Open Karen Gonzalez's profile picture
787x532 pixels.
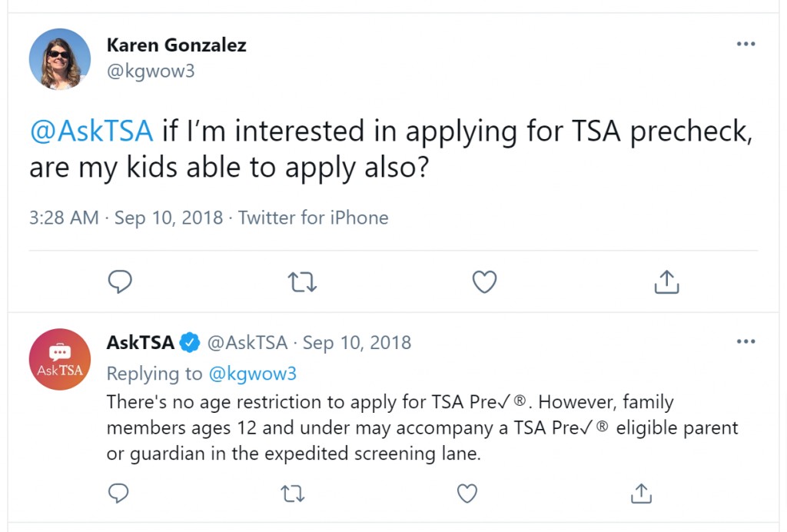(60, 59)
